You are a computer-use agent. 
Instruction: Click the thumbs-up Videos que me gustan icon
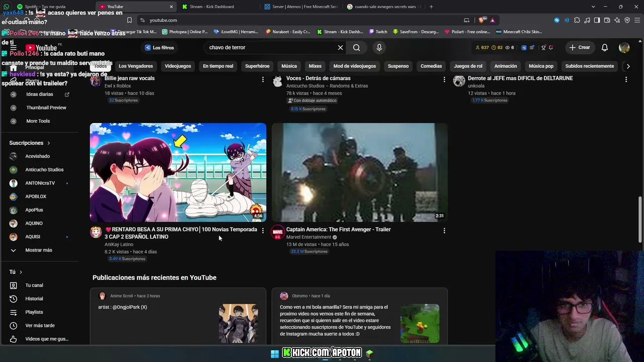coord(14,339)
